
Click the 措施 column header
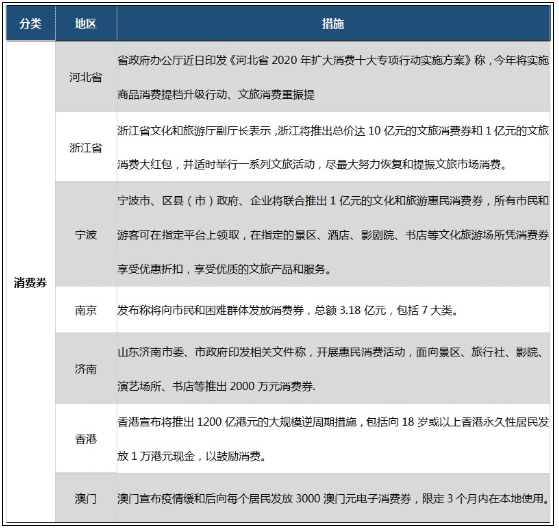pos(333,24)
